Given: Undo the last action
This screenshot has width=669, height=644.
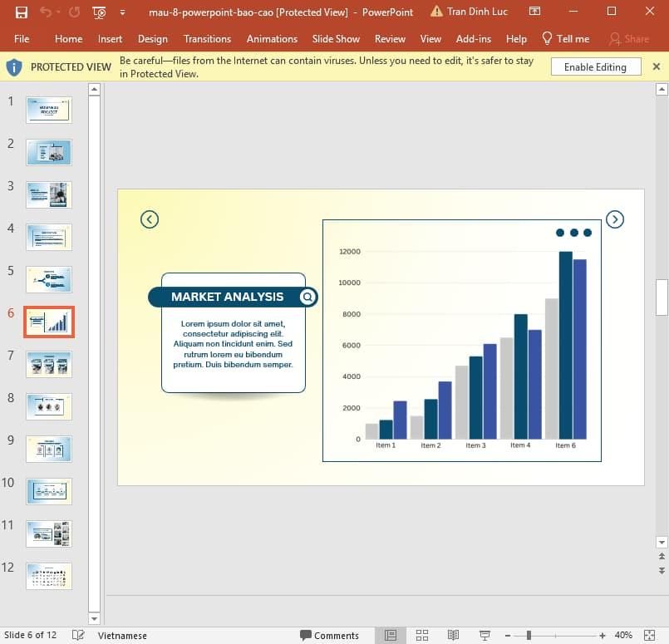Looking at the screenshot, I should click(46, 12).
